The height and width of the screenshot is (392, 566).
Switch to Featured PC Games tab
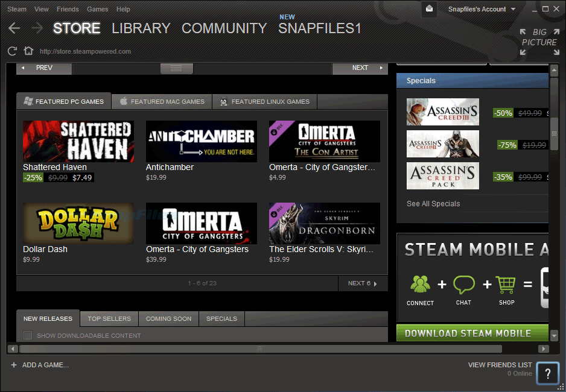click(x=64, y=101)
